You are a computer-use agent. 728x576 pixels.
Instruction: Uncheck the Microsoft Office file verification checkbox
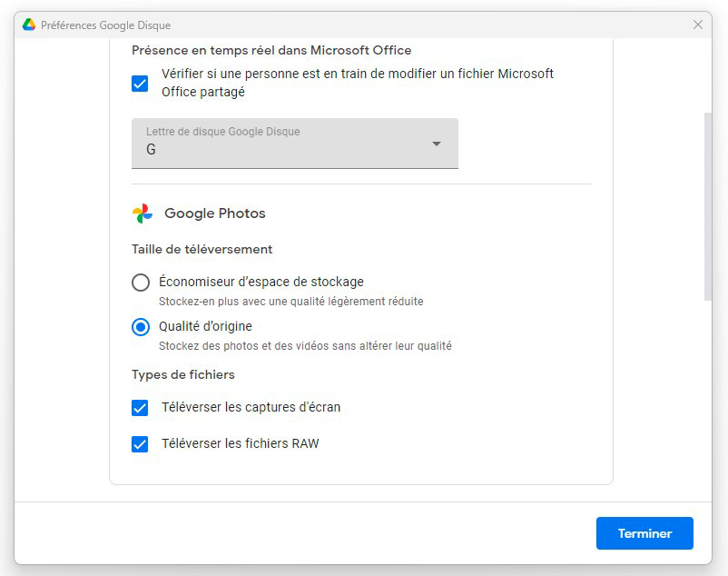[x=140, y=84]
